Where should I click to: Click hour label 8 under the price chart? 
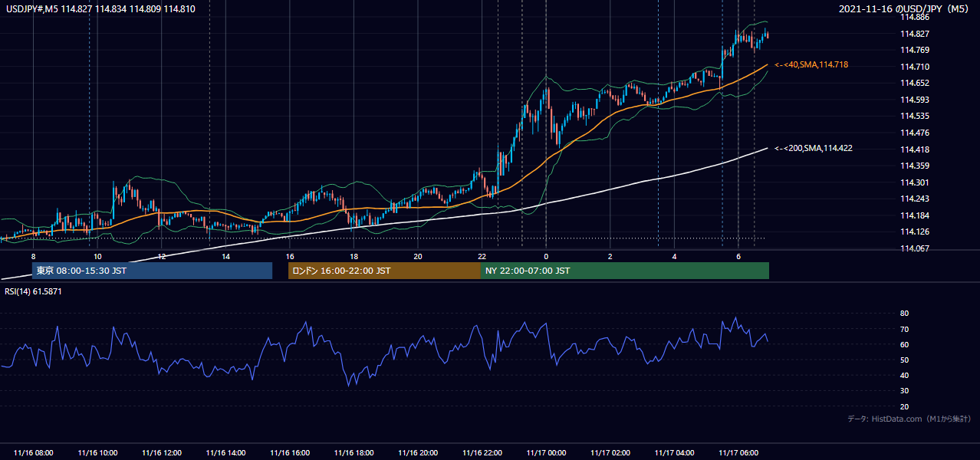33,256
